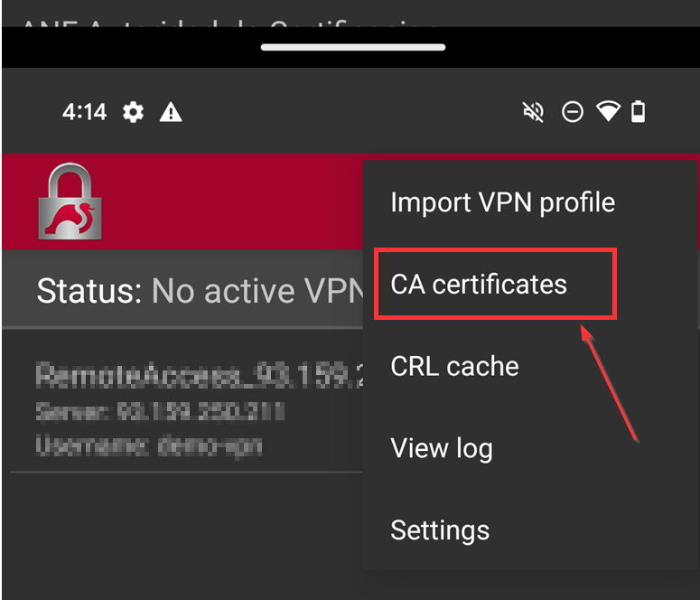The image size is (700, 600).
Task: Click the Server address line of profile
Action: pos(160,413)
